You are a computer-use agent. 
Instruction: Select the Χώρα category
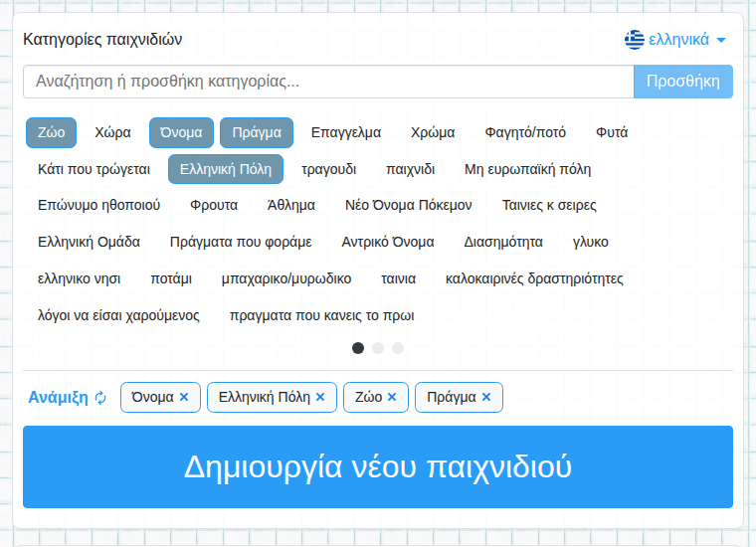112,132
